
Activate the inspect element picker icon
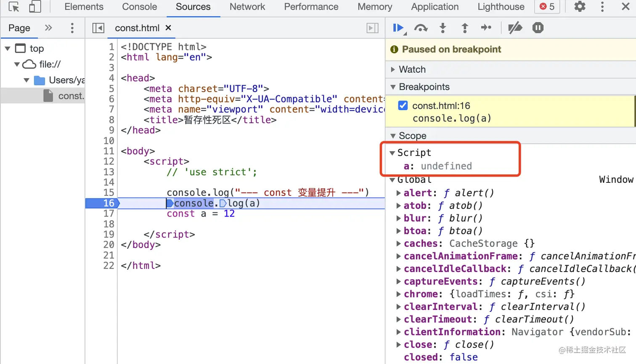point(14,7)
